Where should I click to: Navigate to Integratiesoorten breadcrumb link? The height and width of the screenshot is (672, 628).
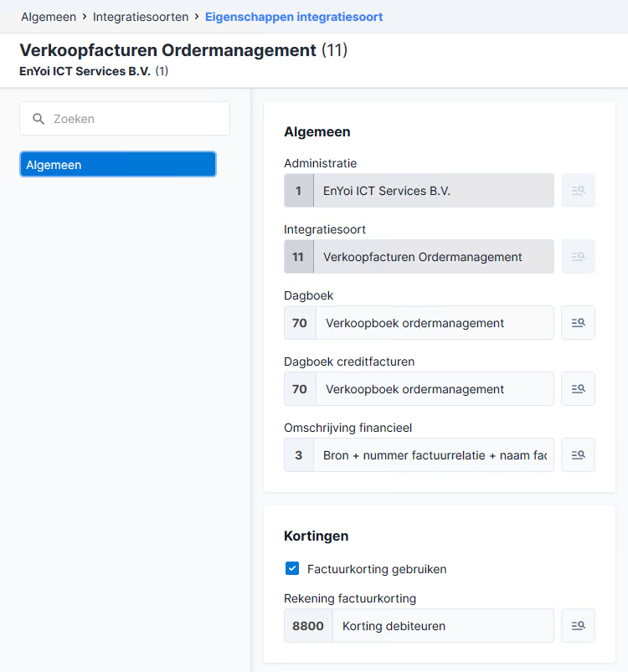[x=141, y=17]
